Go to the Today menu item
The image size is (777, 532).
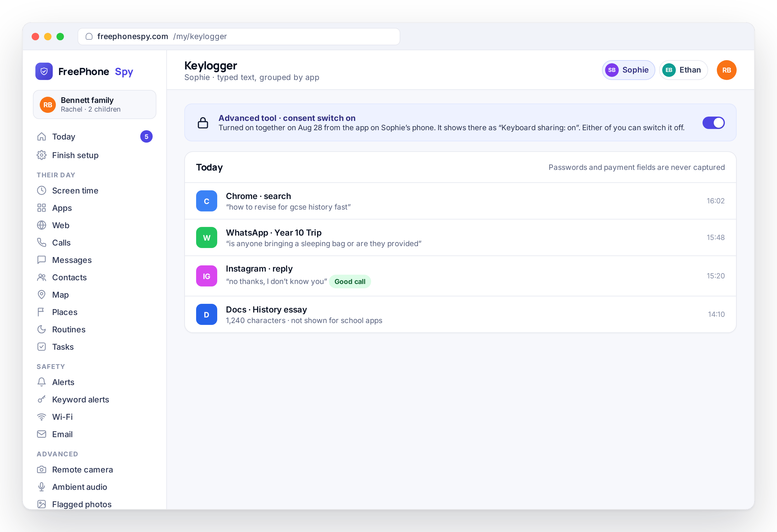tap(95, 137)
